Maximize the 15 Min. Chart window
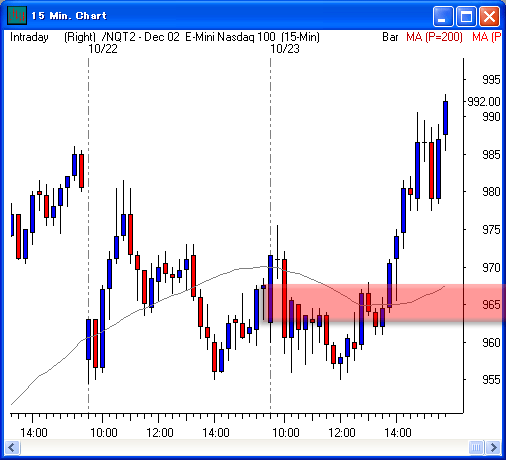506x460 pixels. click(x=466, y=16)
